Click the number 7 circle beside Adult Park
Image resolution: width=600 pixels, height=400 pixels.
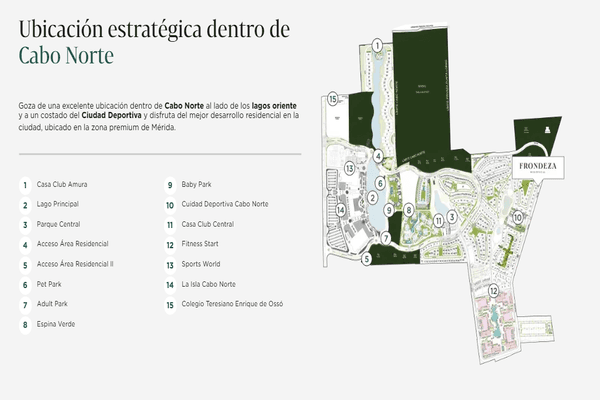pyautogui.click(x=24, y=304)
